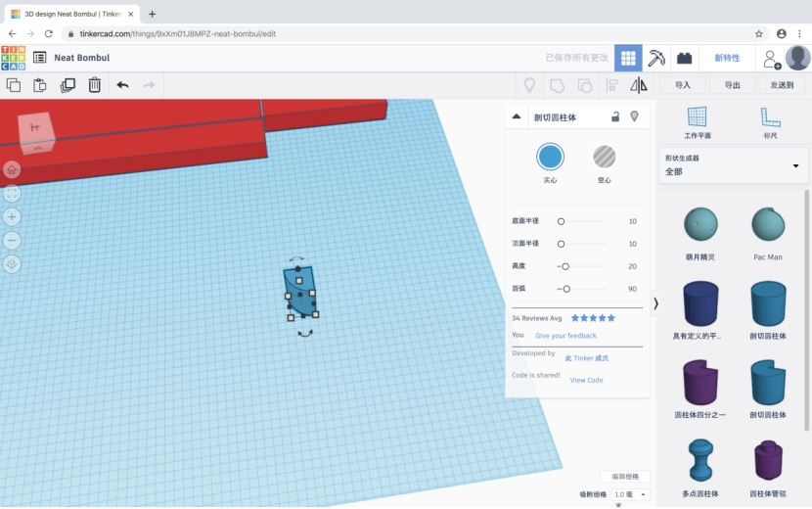Viewport: 812px width, 509px height.
Task: Open the Bricks mode icon
Action: pyautogui.click(x=684, y=58)
